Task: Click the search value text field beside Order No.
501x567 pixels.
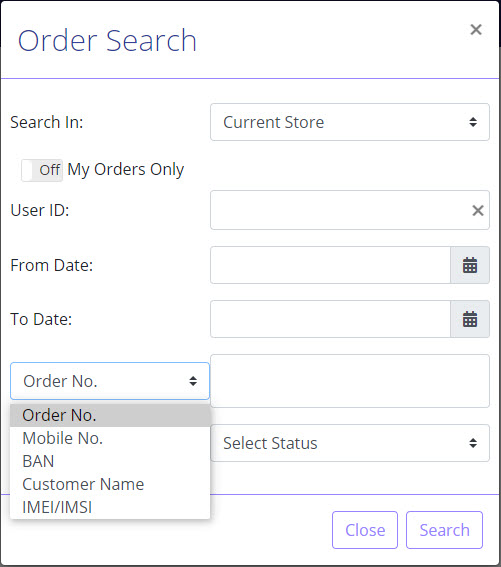Action: 350,381
